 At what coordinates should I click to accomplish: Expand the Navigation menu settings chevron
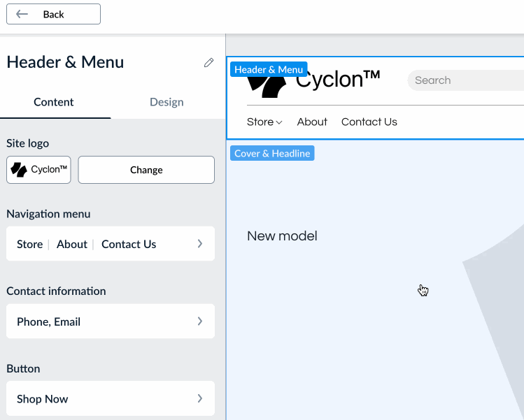click(x=199, y=244)
